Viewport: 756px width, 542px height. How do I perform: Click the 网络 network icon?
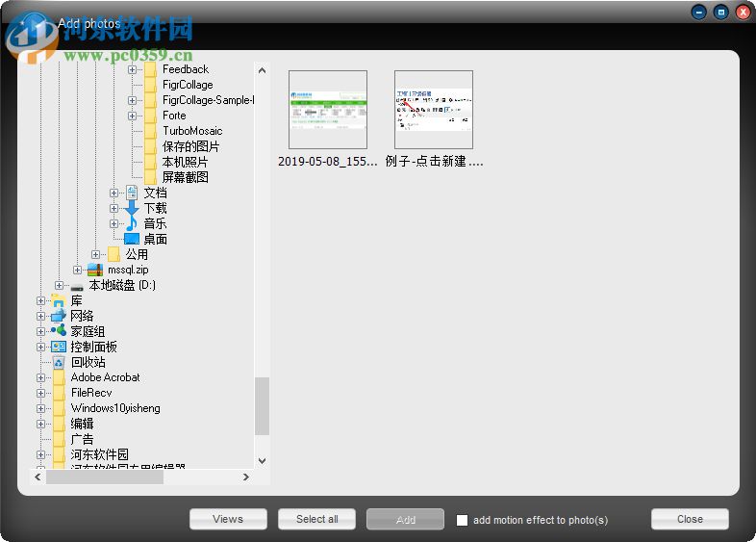point(59,316)
